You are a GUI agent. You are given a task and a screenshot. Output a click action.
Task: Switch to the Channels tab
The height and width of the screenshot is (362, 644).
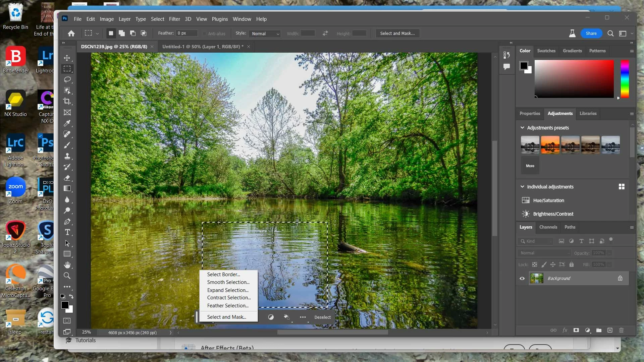548,227
